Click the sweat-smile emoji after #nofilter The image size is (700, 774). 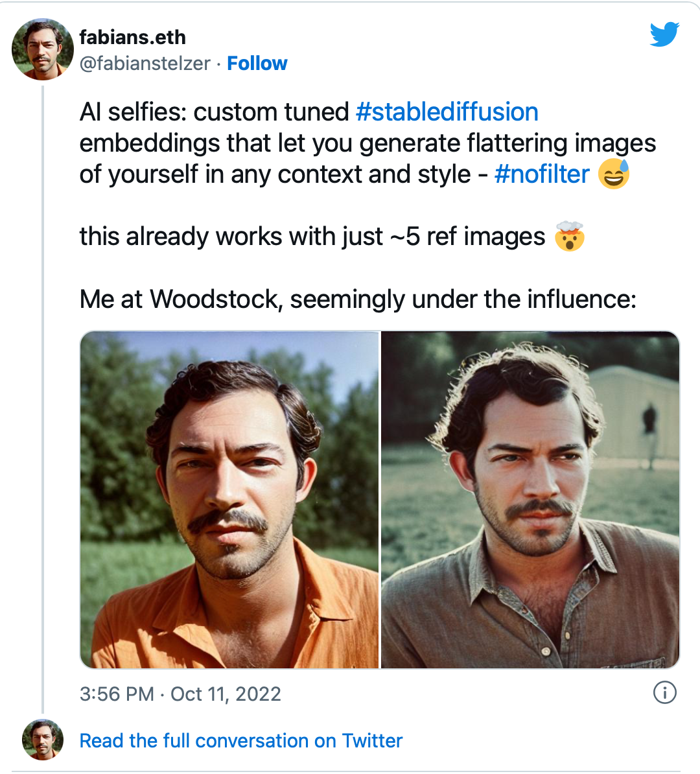coord(613,174)
